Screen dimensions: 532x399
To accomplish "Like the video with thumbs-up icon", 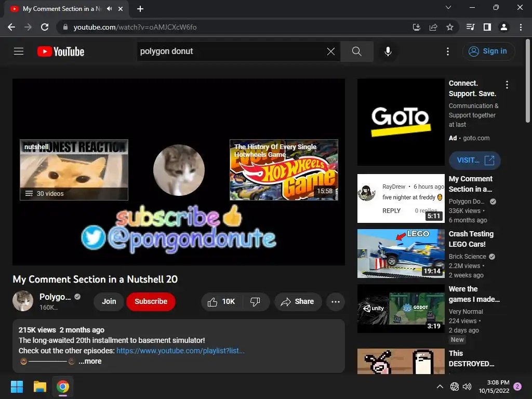I will [x=222, y=302].
